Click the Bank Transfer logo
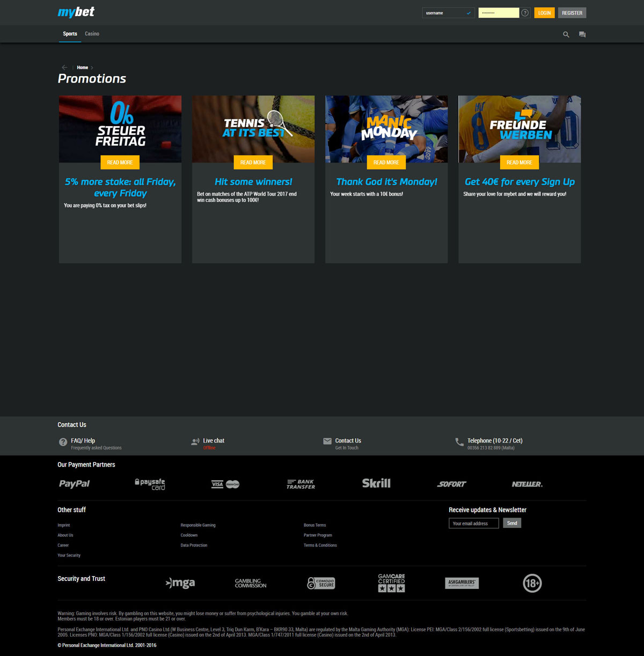This screenshot has width=644, height=656. click(301, 484)
